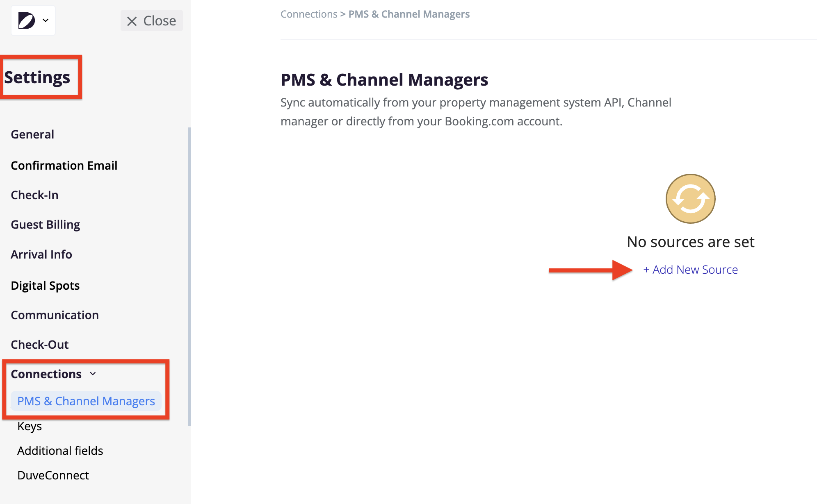Open the Keys submenu item

(x=30, y=426)
